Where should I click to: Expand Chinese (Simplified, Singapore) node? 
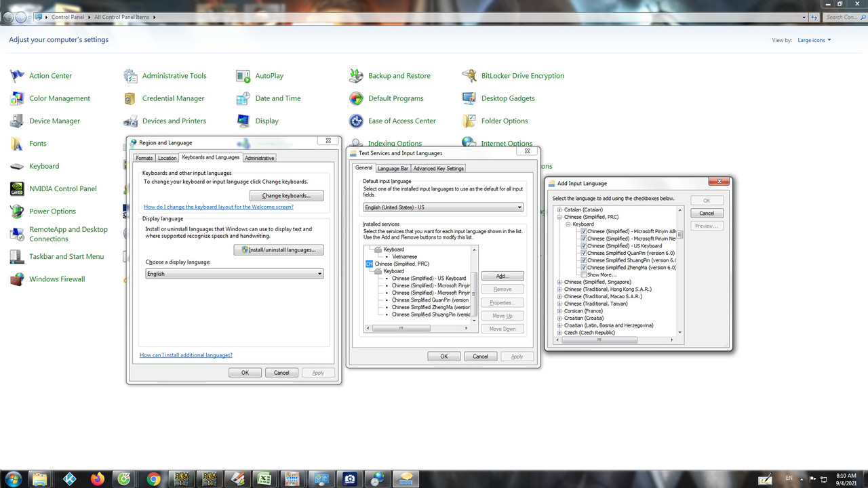[559, 282]
